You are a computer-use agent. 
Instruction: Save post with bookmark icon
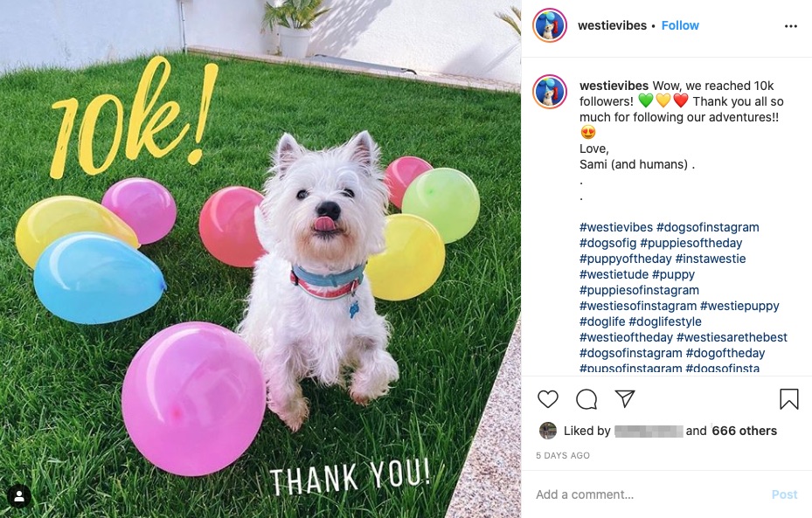[788, 399]
